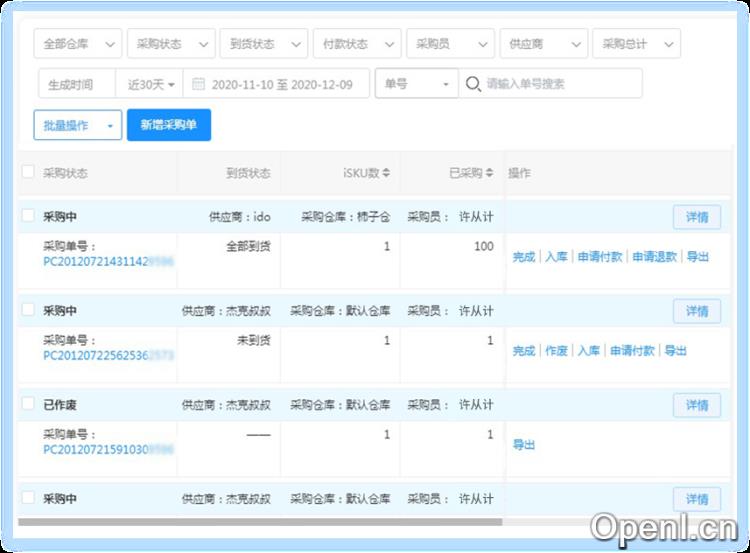Screen dimensions: 750x553
Task: Click 导出 for the 未到货 order
Action: (676, 351)
